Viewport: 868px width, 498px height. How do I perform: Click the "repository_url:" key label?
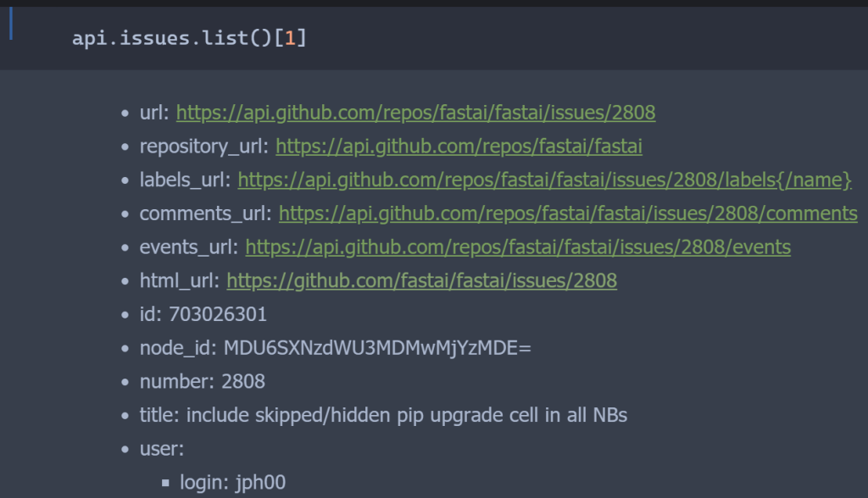click(204, 147)
